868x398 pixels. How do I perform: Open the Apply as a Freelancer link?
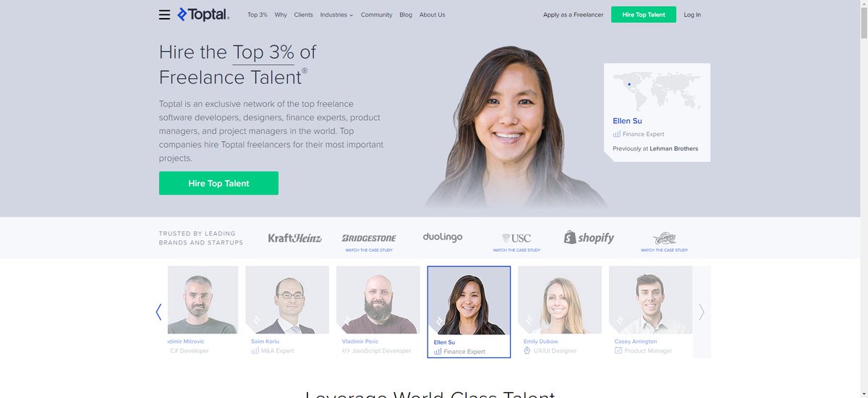(573, 14)
